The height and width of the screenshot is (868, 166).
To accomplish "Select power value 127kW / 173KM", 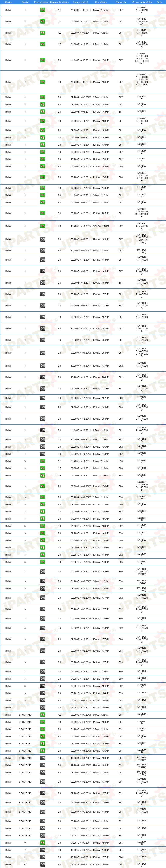I will pyautogui.click(x=101, y=504).
